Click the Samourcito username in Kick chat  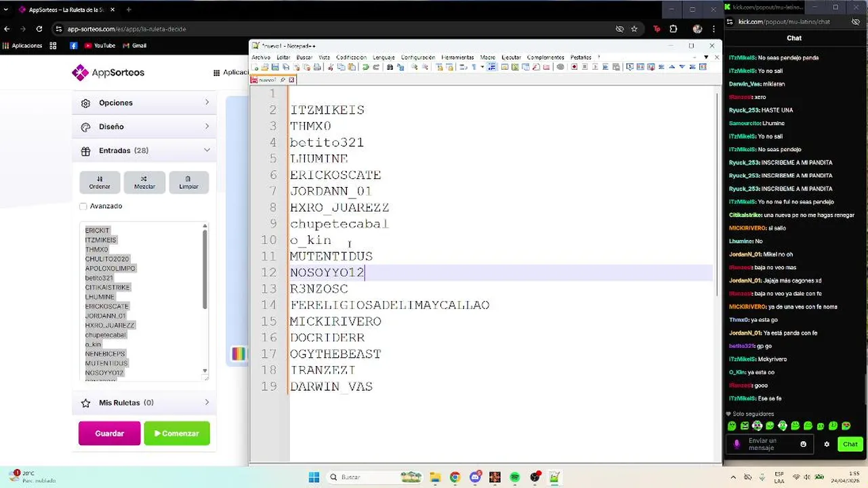pos(744,123)
